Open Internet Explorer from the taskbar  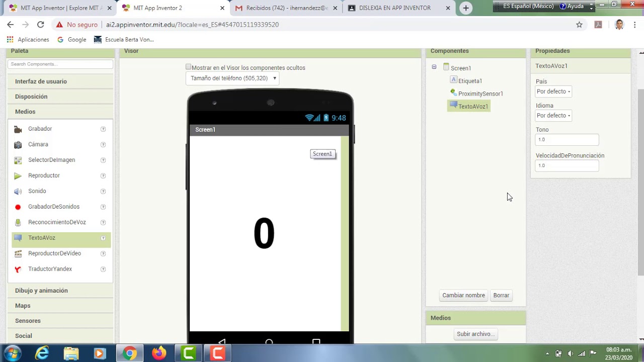point(42,353)
